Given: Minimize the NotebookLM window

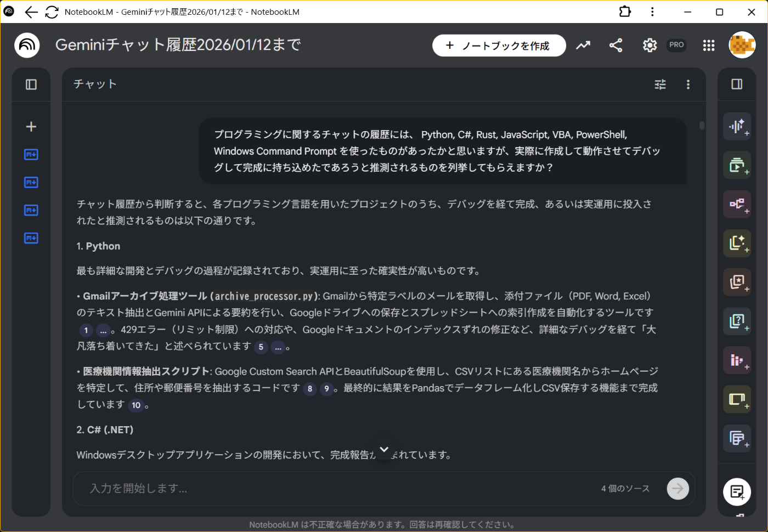Looking at the screenshot, I should click(x=688, y=12).
